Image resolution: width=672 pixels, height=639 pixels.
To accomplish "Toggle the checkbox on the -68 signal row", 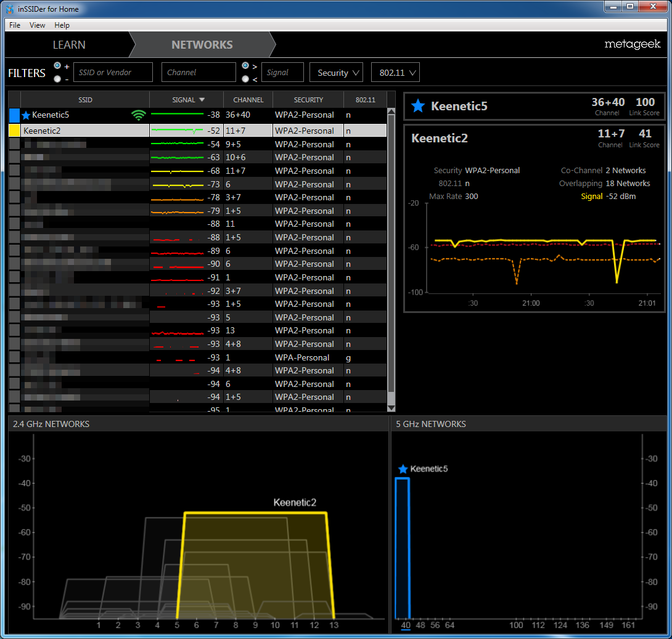I will 15,171.
